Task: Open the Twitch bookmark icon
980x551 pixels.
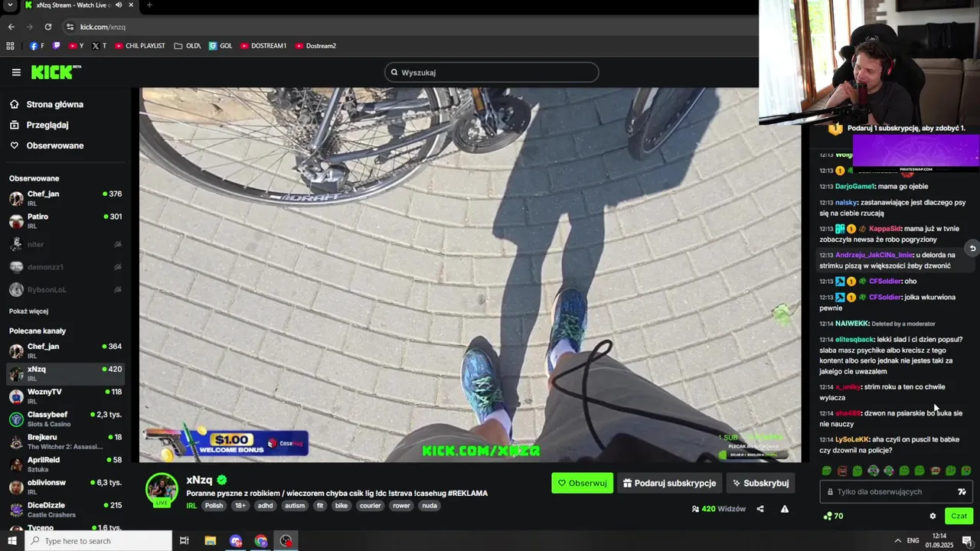Action: point(57,46)
